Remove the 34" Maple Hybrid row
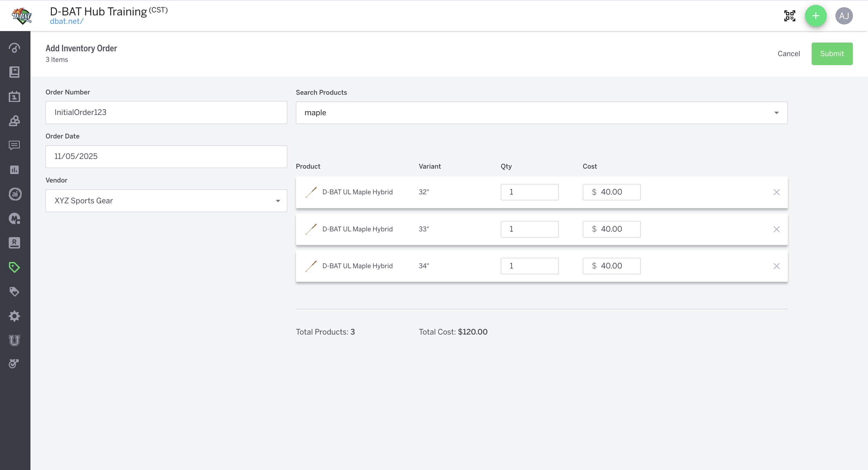 tap(776, 266)
